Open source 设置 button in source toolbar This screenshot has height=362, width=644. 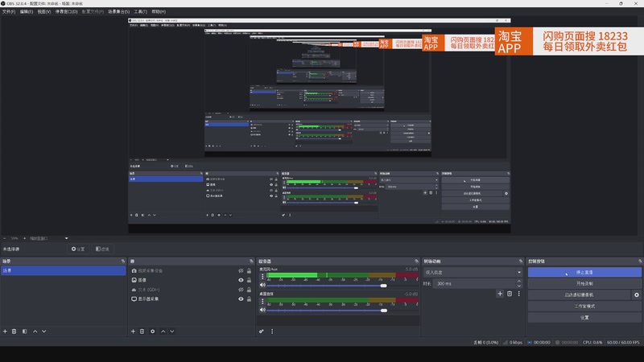coord(78,249)
